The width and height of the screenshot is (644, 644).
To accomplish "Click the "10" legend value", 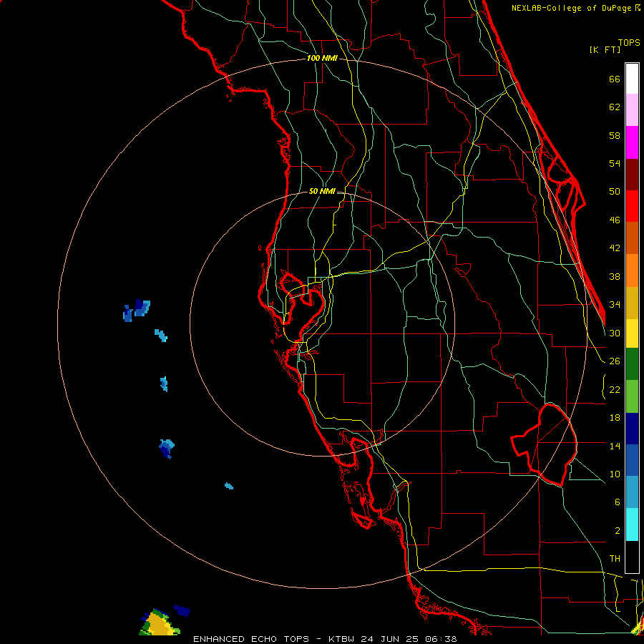I will [x=615, y=474].
